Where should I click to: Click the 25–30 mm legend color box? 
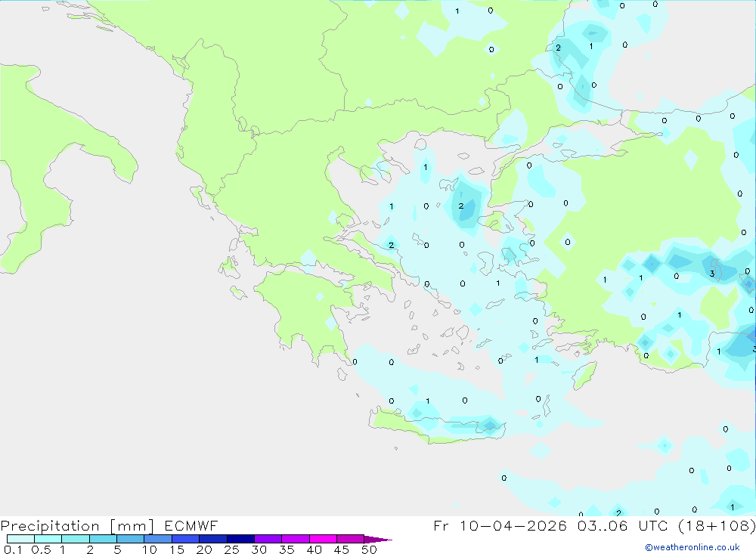click(240, 539)
